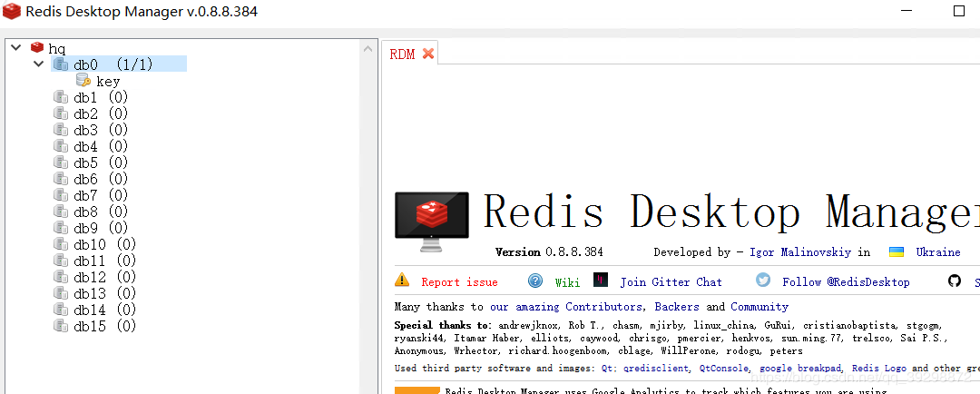Viewport: 980px width, 394px height.
Task: Click the db6 database icon
Action: point(61,178)
